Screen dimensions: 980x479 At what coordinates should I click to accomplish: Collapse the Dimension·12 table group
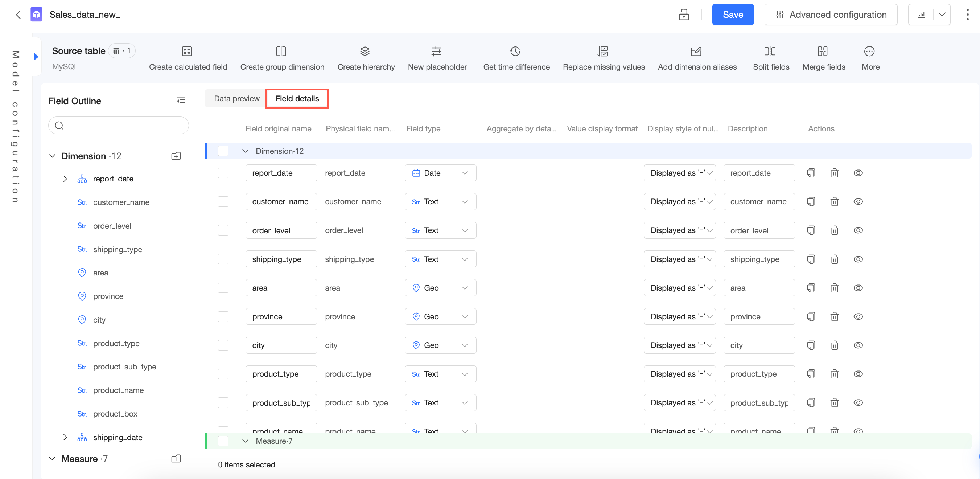[246, 151]
